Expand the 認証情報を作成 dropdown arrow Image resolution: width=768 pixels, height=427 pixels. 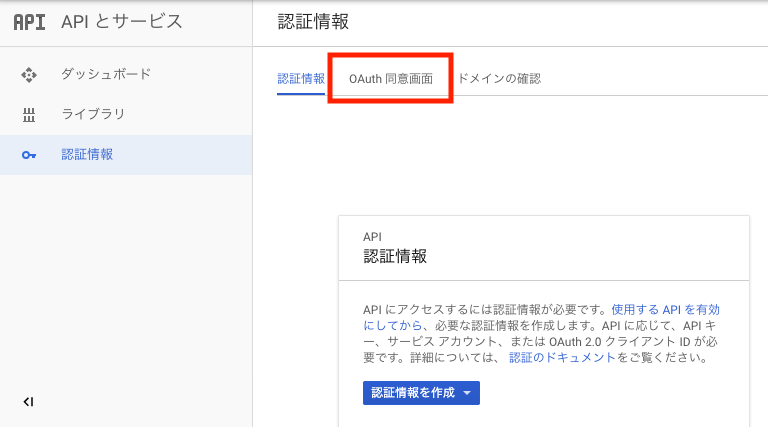click(x=467, y=393)
